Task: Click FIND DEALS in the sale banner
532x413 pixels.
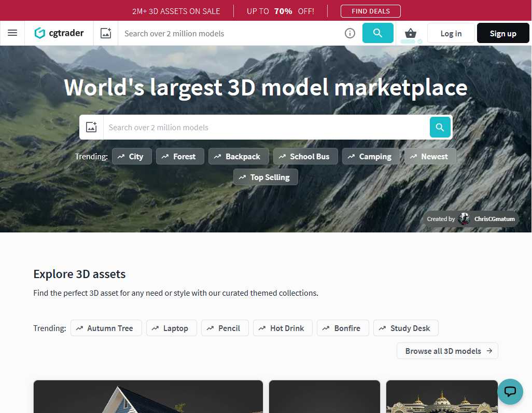Action: click(370, 11)
